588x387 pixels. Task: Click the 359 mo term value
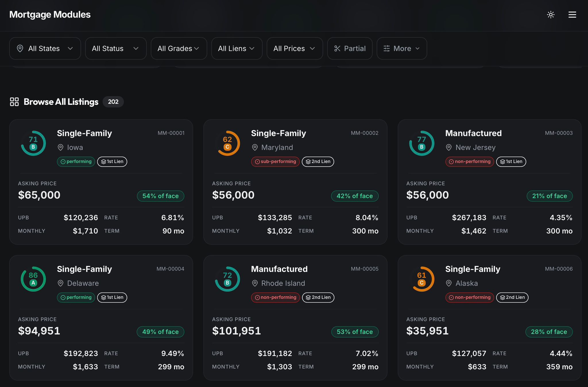pos(559,367)
